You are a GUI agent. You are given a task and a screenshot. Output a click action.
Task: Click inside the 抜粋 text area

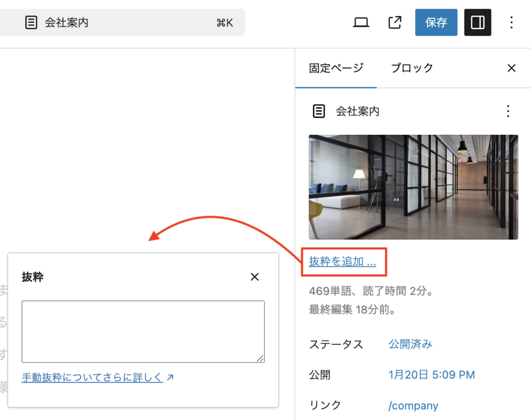[143, 331]
